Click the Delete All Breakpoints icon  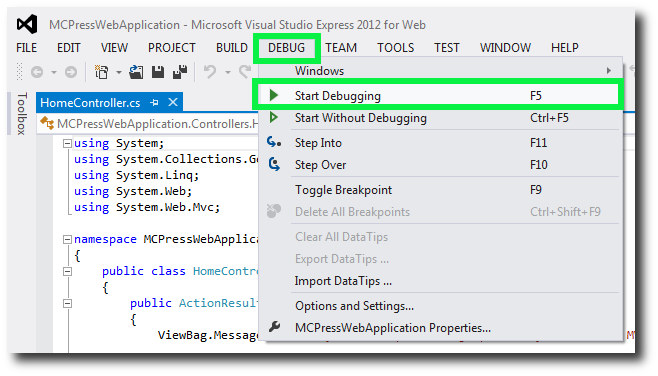click(274, 211)
